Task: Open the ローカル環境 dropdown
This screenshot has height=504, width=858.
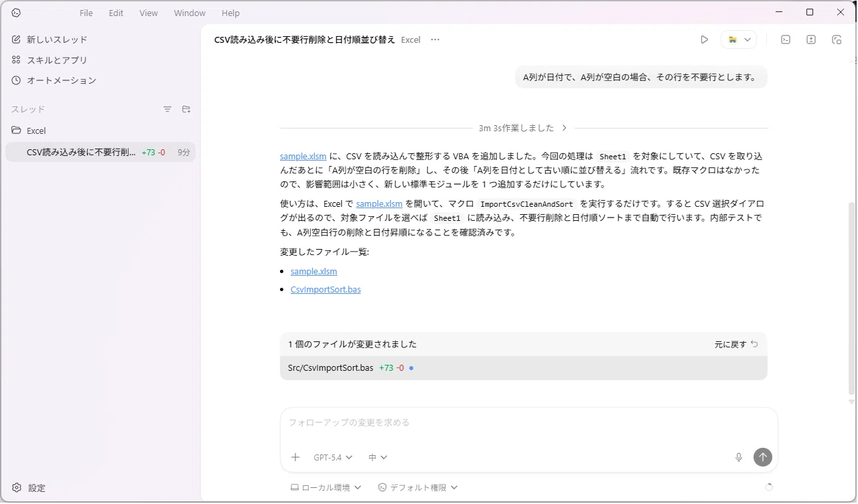Action: (x=326, y=488)
